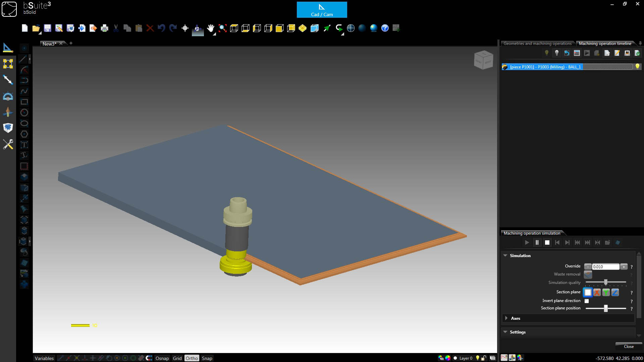Viewport: 644px width, 362px height.
Task: Click the Close button in simulation panel
Action: [x=629, y=346]
